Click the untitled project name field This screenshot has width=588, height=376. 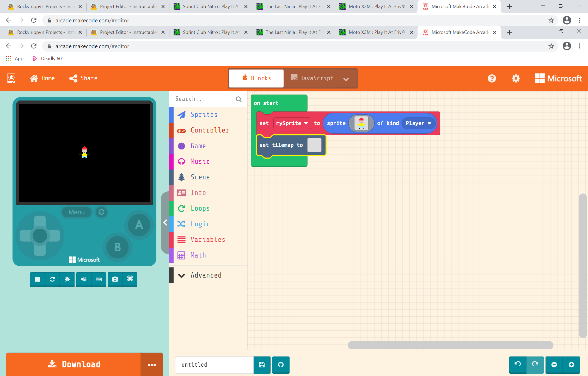tap(214, 365)
